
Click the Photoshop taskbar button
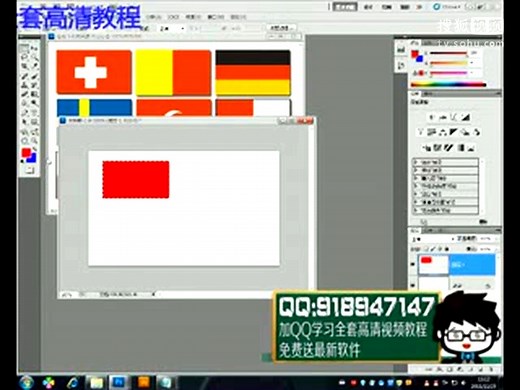(x=119, y=382)
